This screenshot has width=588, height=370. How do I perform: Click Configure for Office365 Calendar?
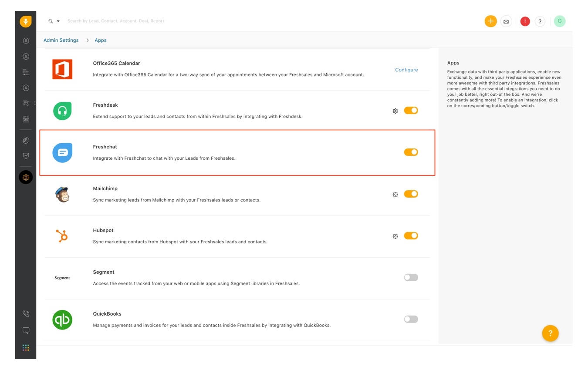[x=406, y=70]
